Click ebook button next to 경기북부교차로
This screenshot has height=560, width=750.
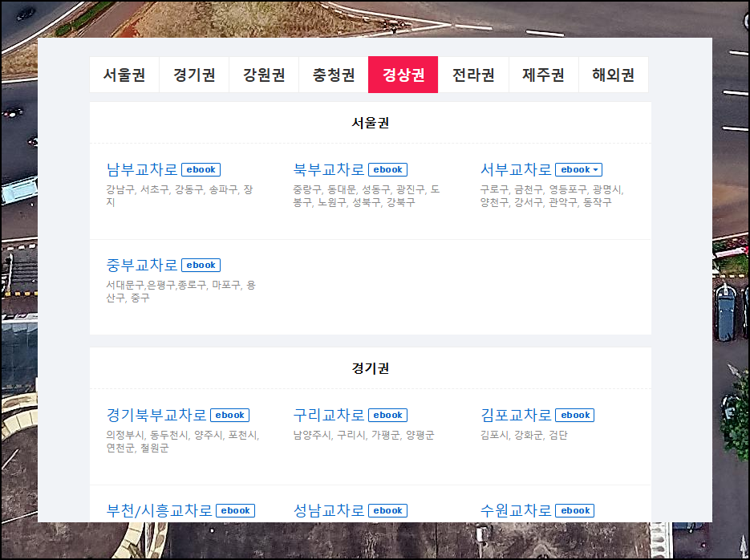point(230,415)
